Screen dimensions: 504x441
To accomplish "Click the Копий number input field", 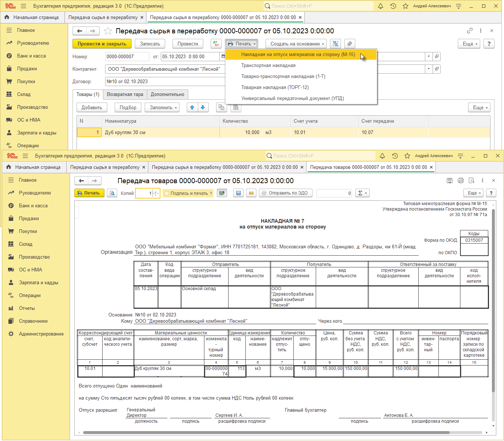I will 144,193.
